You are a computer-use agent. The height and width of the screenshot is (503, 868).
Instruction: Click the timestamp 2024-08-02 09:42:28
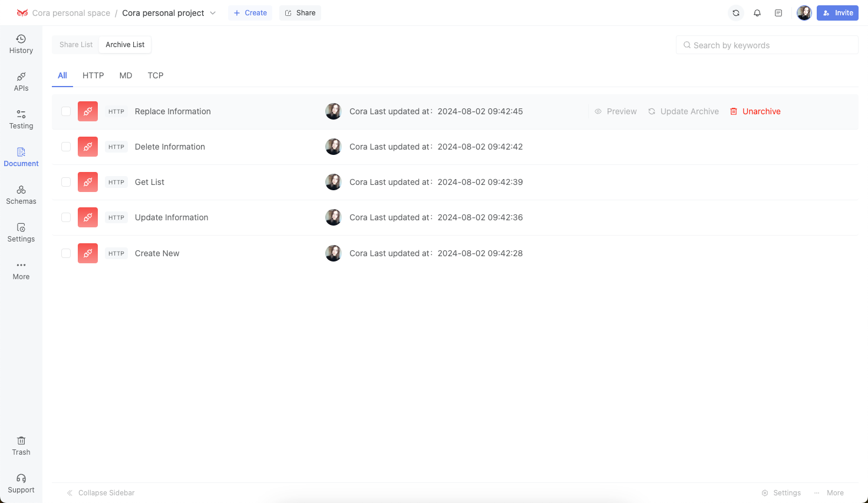pos(480,253)
